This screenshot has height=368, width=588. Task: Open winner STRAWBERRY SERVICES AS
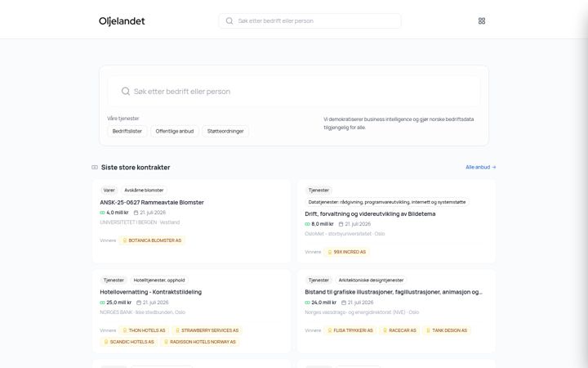[207, 330]
